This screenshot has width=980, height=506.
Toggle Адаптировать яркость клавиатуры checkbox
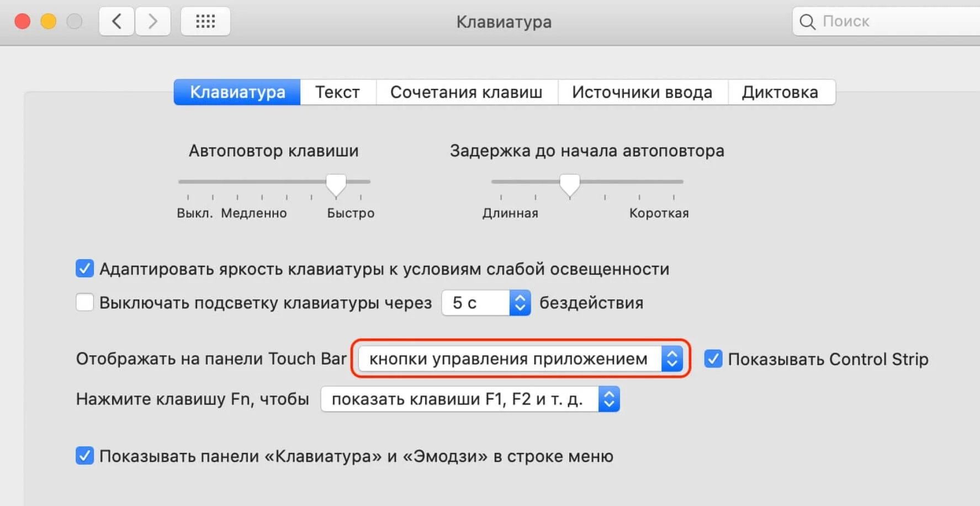point(84,269)
